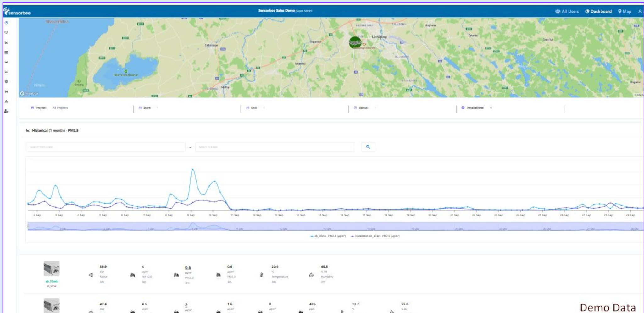The height and width of the screenshot is (313, 644).
Task: Open the user settings icon in sidebar
Action: (6, 111)
